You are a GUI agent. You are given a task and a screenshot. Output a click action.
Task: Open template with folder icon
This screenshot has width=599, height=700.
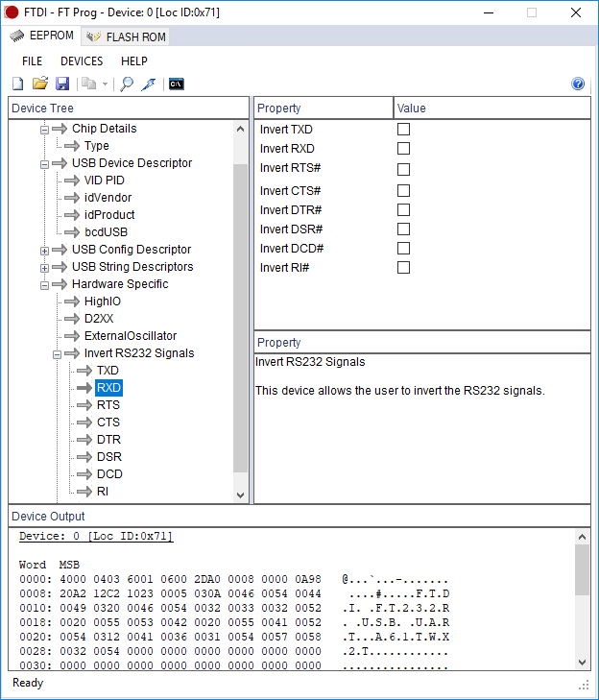click(x=40, y=84)
